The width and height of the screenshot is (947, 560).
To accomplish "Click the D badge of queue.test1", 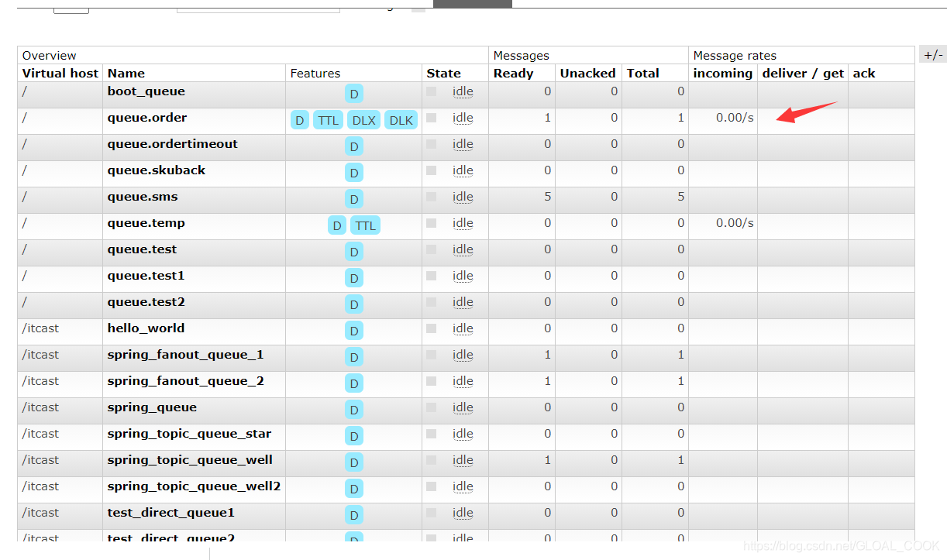I will [354, 278].
